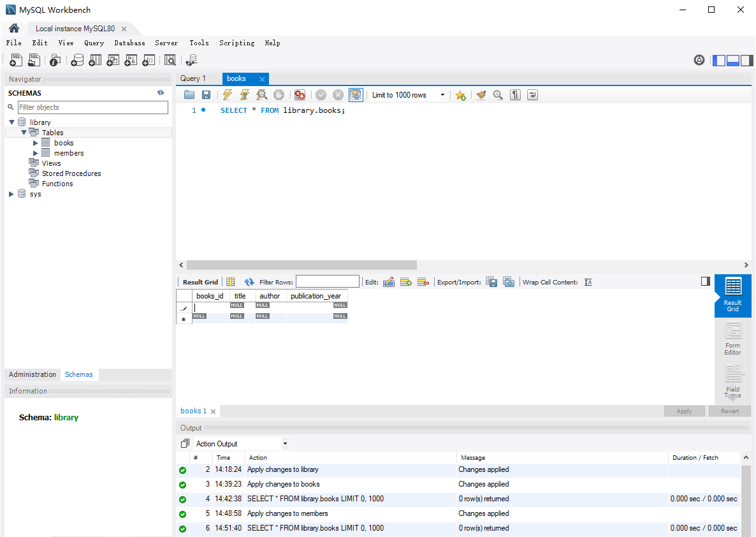Add query to favorites star icon

(460, 96)
